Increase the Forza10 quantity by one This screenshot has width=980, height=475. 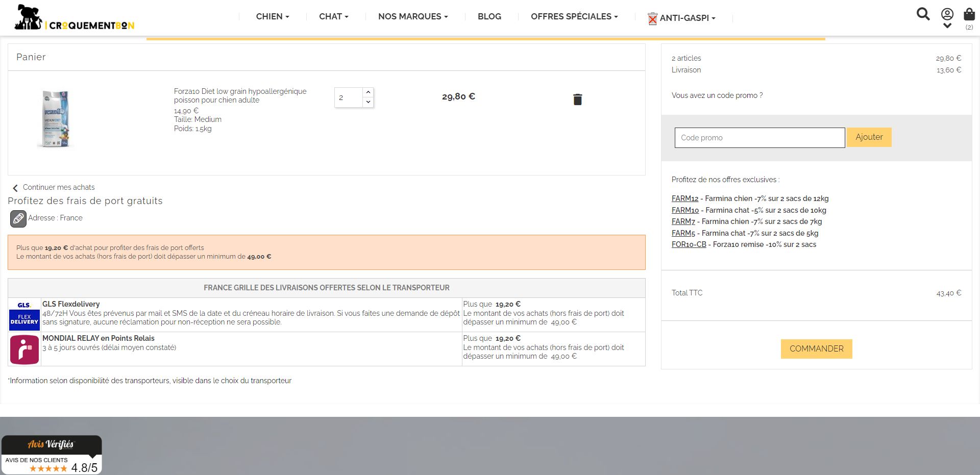[368, 92]
